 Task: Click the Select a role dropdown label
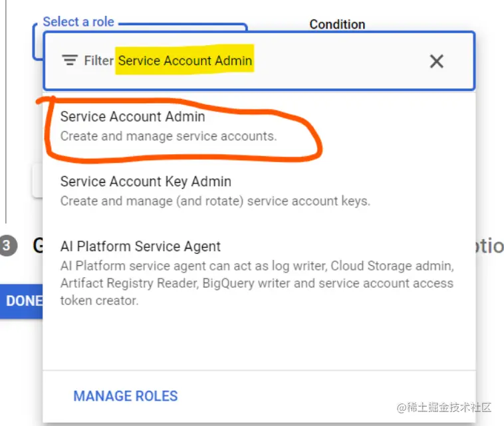click(78, 22)
